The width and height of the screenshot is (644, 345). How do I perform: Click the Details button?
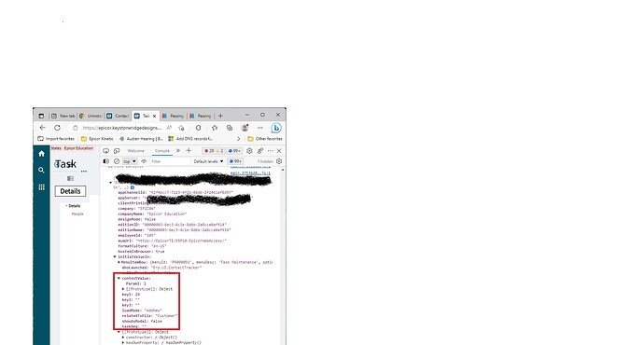(x=70, y=191)
